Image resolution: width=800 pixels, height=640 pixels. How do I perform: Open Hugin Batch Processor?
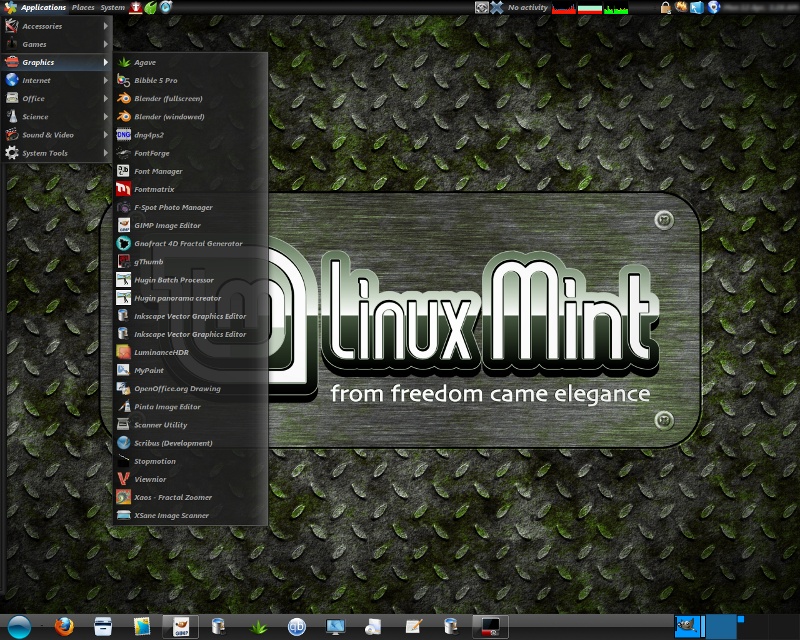(190, 280)
